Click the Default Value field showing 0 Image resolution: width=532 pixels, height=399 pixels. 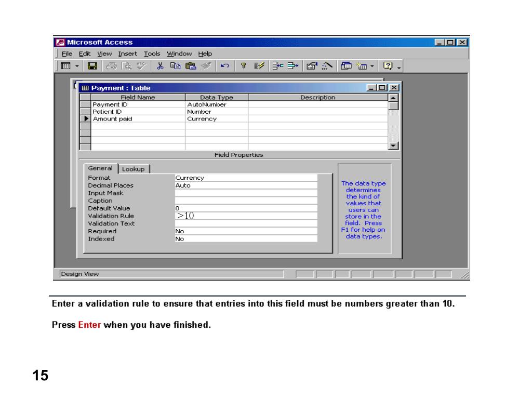click(246, 208)
